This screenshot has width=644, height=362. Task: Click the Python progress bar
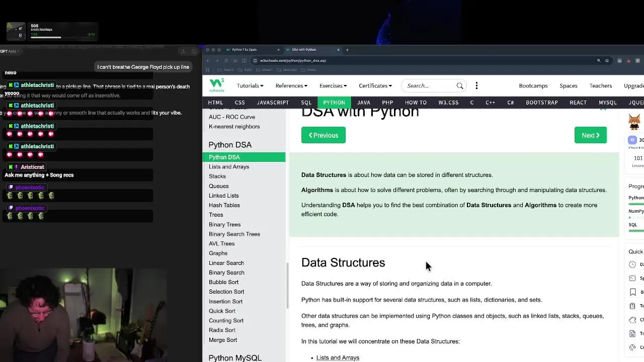(x=636, y=204)
